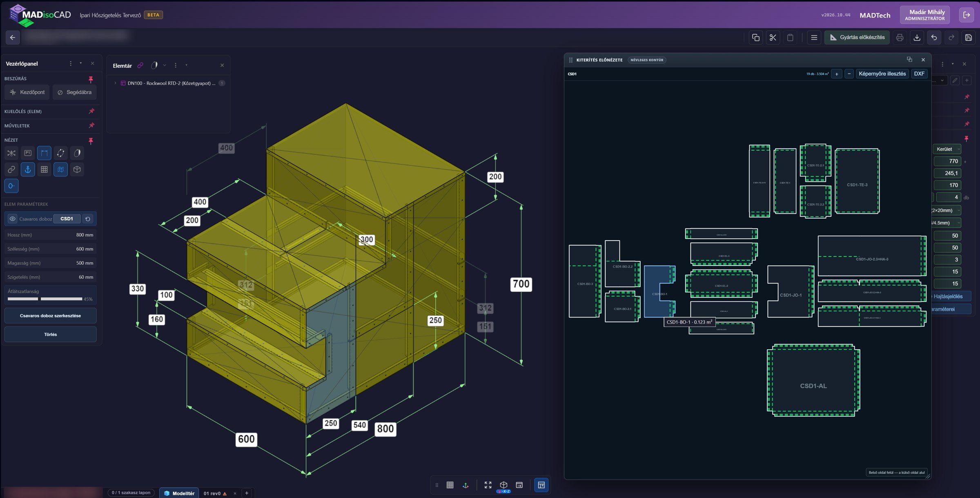Select the CSD1-AL flat pattern piece
This screenshot has height=498, width=980.
[x=813, y=380]
